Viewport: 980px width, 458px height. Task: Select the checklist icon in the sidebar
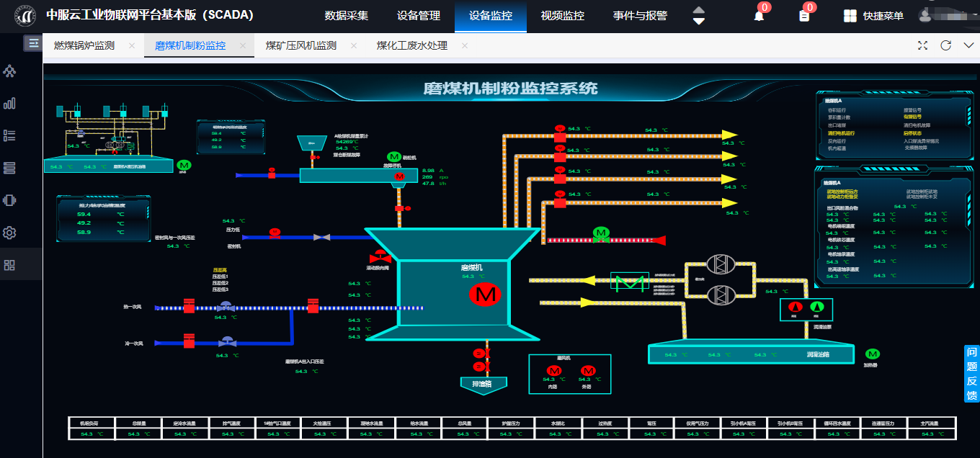tap(10, 135)
